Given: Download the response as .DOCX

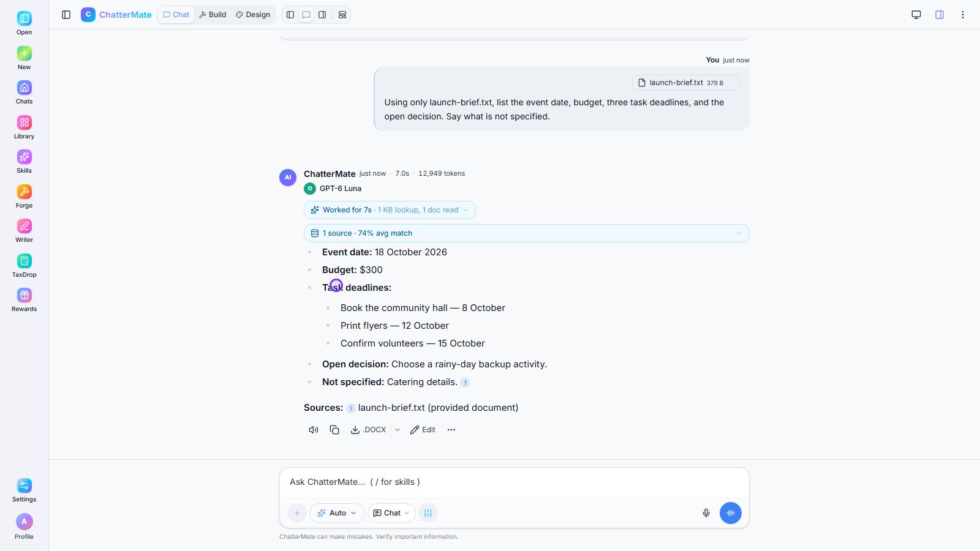Looking at the screenshot, I should click(x=368, y=430).
